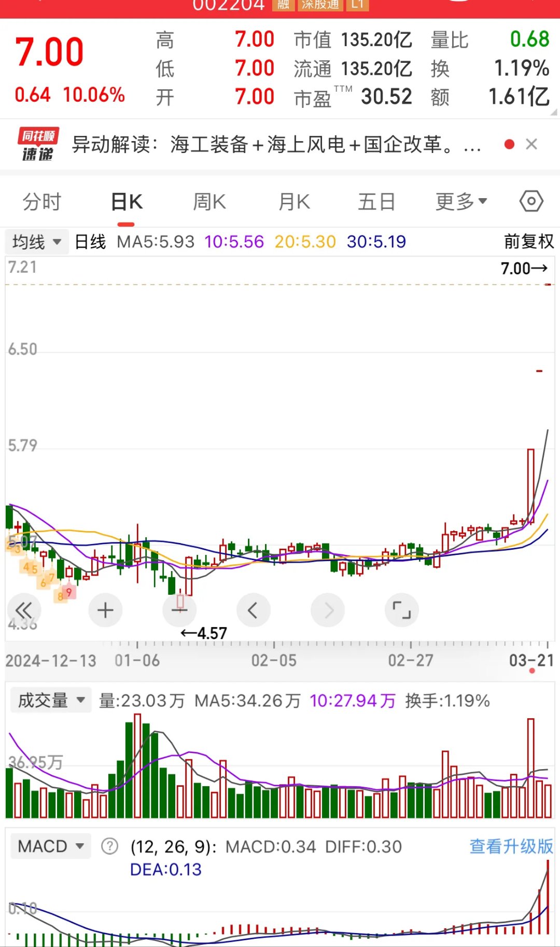560x947 pixels.
Task: Open the 异动解读 news headline
Action: tap(276, 144)
